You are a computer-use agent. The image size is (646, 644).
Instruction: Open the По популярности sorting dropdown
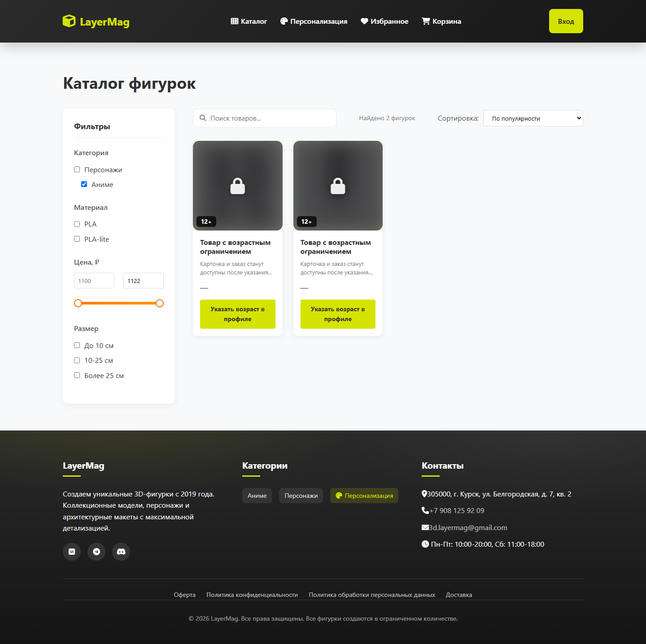(533, 118)
